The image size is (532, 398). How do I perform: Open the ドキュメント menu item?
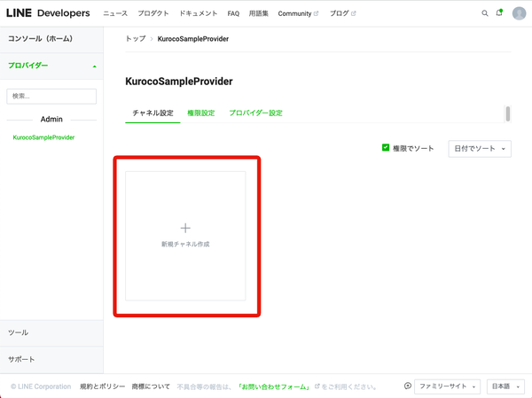(198, 13)
